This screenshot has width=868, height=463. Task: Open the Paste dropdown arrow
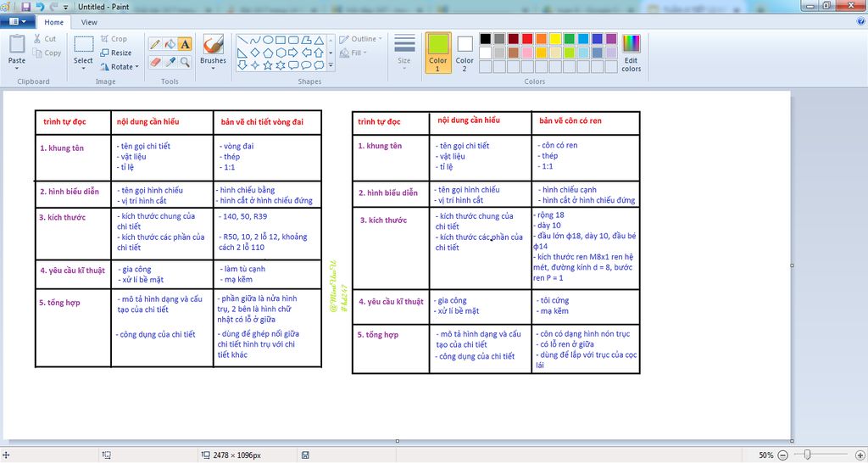click(17, 69)
